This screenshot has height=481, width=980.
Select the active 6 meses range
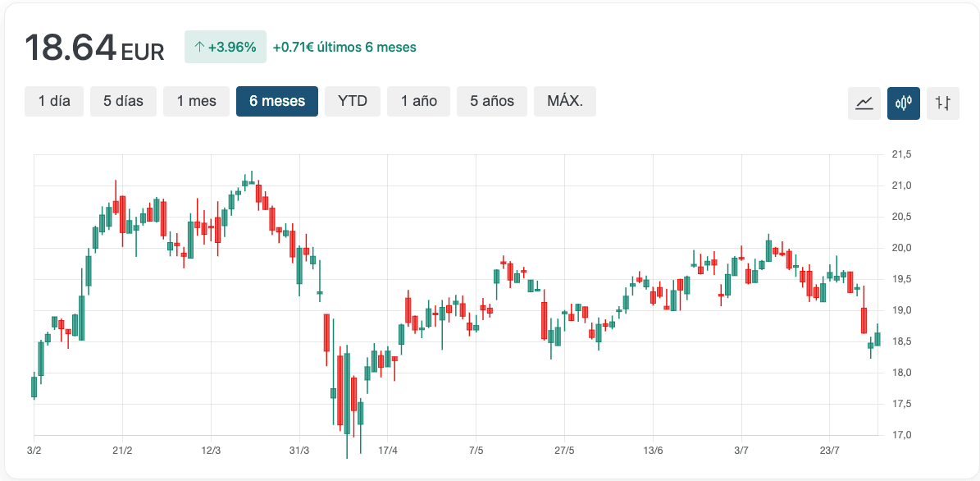click(x=277, y=101)
